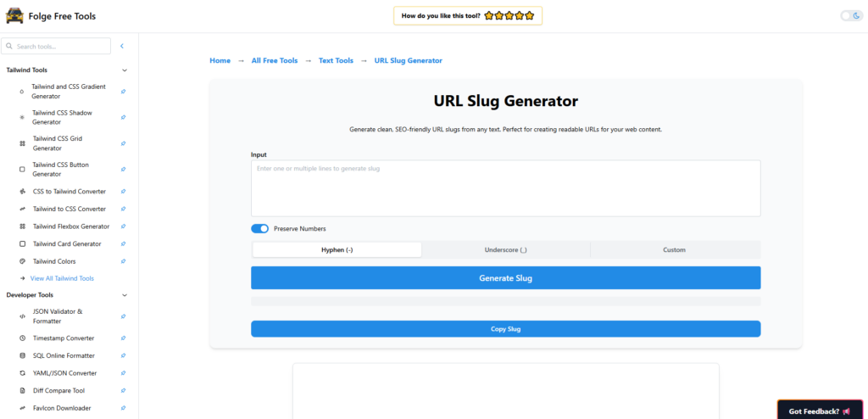Image resolution: width=868 pixels, height=419 pixels.
Task: Pin the JSON Validator & Formatter
Action: pos(124,316)
